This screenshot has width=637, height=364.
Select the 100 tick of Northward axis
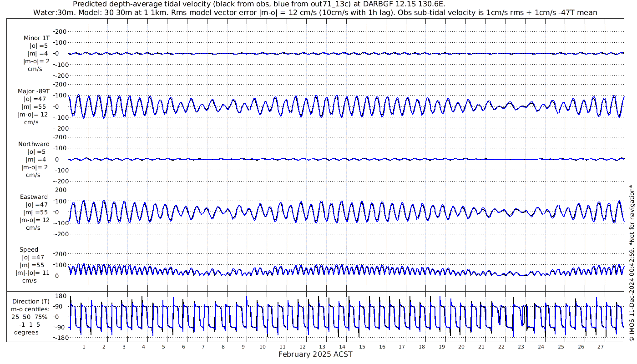coord(62,148)
